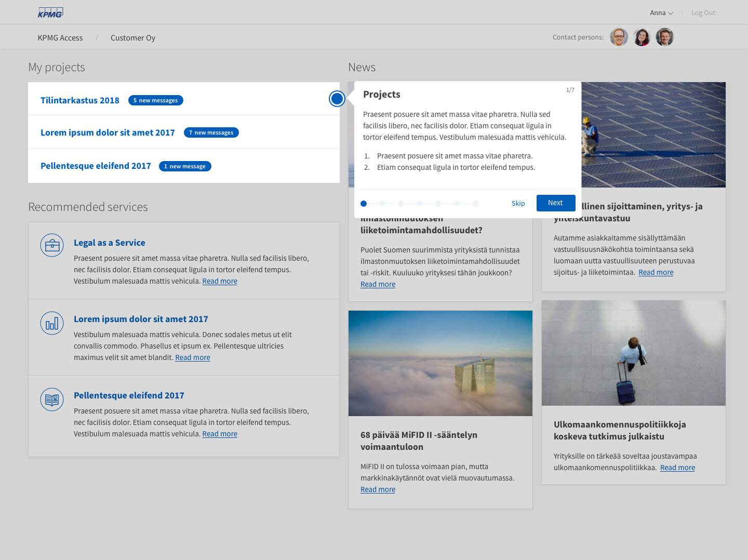Open the solar panel news image
748x560 pixels.
(653, 135)
